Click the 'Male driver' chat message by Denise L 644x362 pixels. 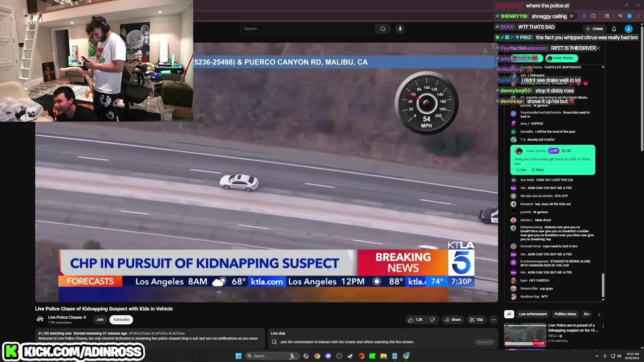coord(542,220)
